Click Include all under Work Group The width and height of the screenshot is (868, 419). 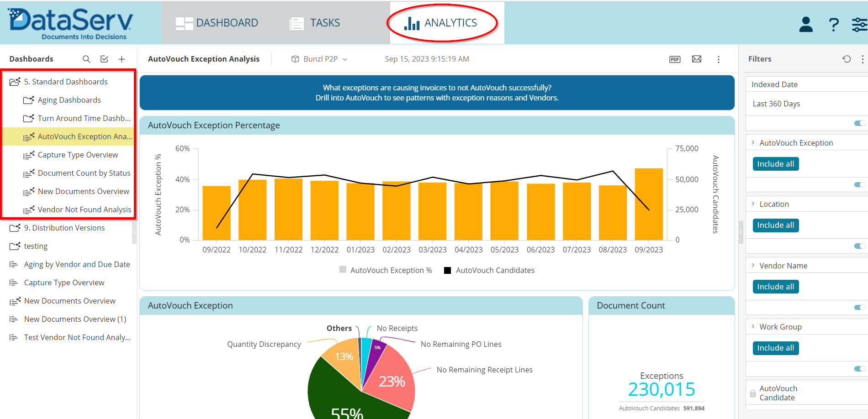coord(776,348)
